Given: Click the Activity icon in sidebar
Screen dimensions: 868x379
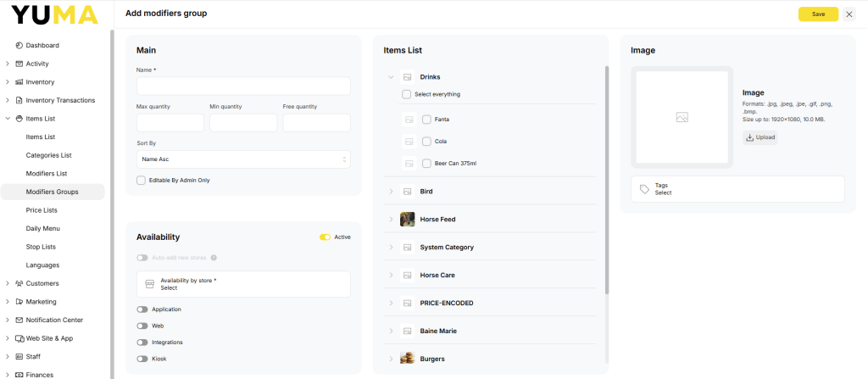Looking at the screenshot, I should tap(19, 64).
